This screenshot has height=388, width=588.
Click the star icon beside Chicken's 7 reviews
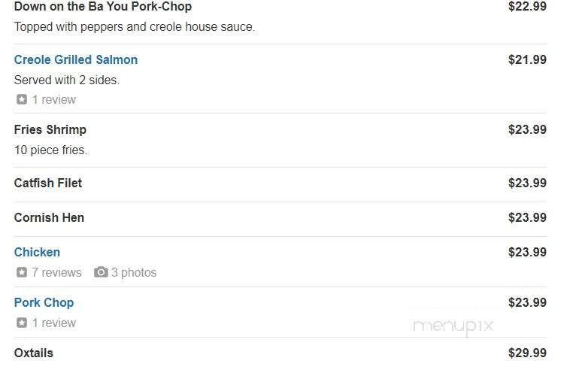coord(22,272)
